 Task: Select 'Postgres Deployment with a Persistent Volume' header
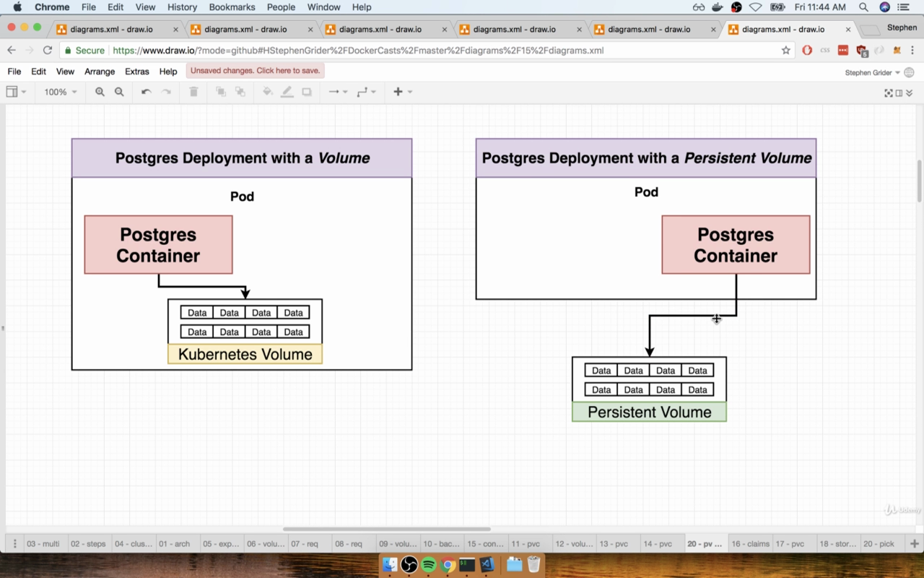click(x=646, y=158)
